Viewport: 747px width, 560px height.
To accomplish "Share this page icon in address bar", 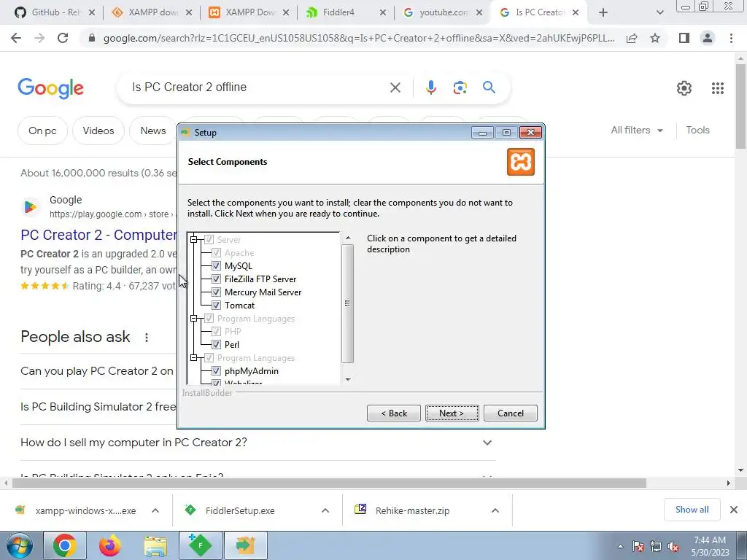I will click(632, 38).
